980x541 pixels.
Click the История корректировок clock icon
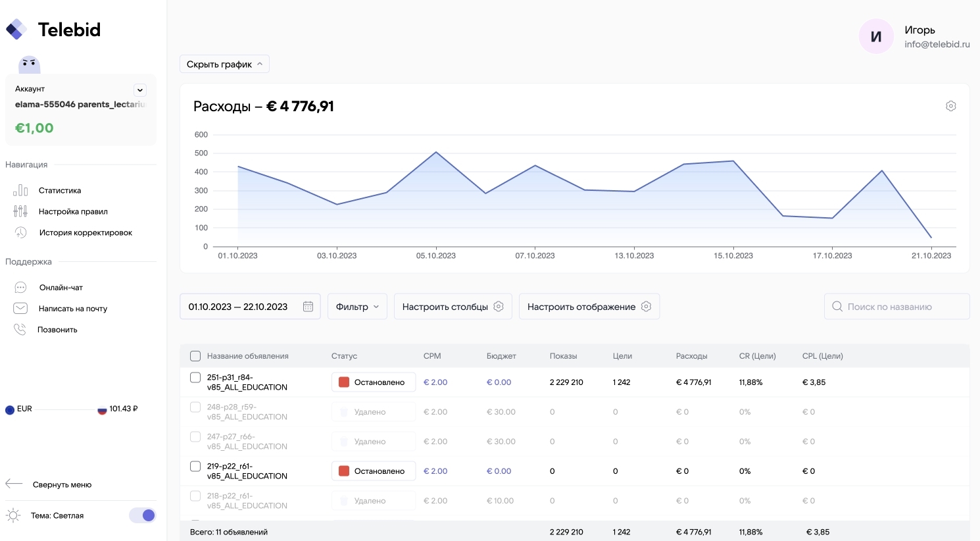pos(20,232)
